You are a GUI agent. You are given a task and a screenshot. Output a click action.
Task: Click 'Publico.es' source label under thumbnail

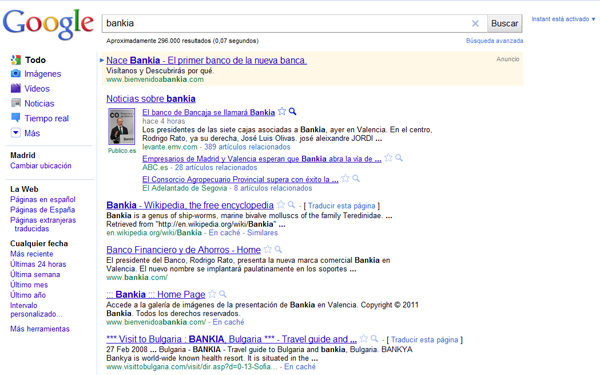pos(122,151)
